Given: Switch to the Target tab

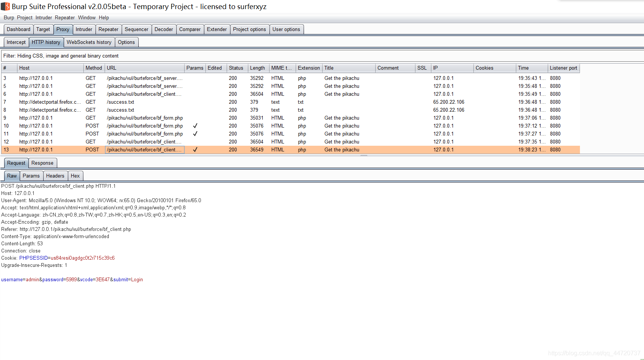Looking at the screenshot, I should click(x=43, y=29).
